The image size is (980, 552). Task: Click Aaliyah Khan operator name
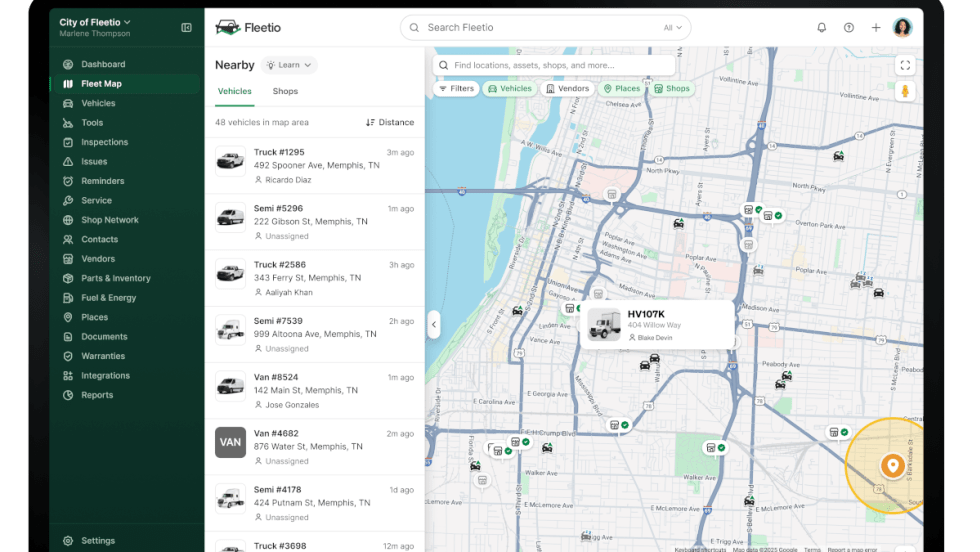tap(289, 293)
